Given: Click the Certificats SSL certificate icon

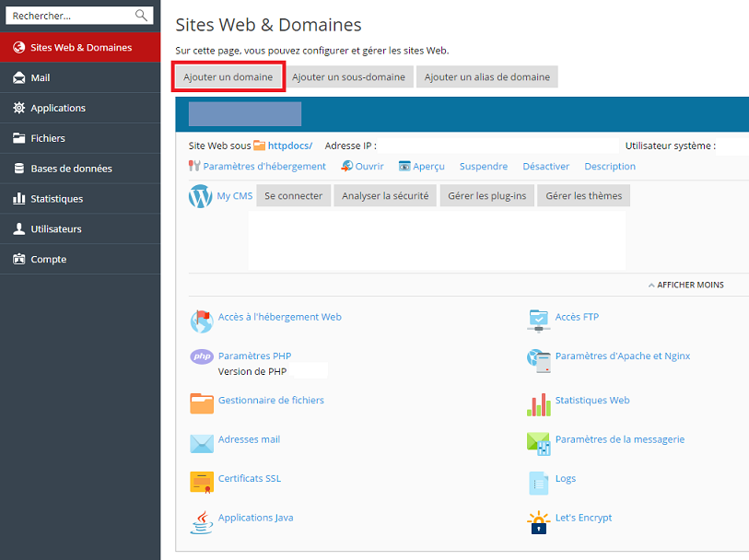Looking at the screenshot, I should pos(202,483).
